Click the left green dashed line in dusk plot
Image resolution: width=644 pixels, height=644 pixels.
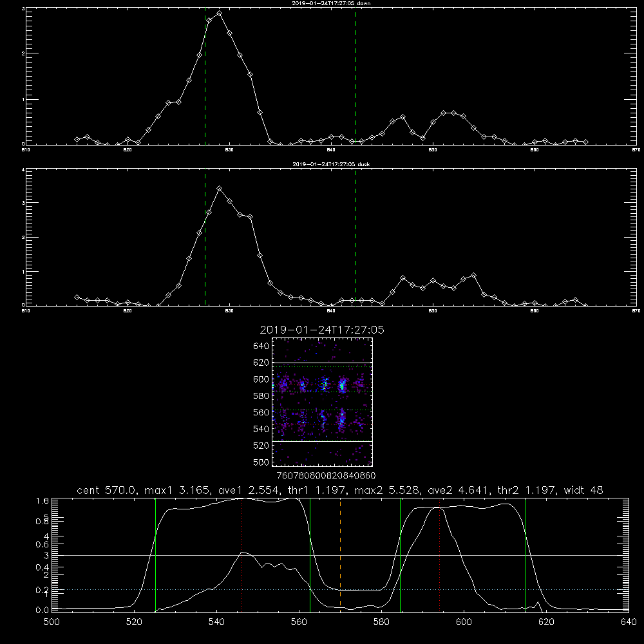[x=205, y=237]
